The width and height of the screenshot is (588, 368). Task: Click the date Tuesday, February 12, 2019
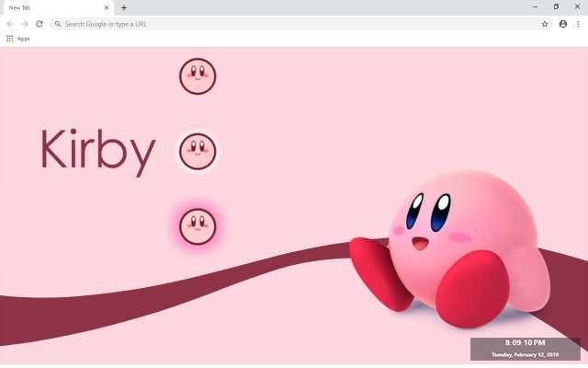(525, 354)
